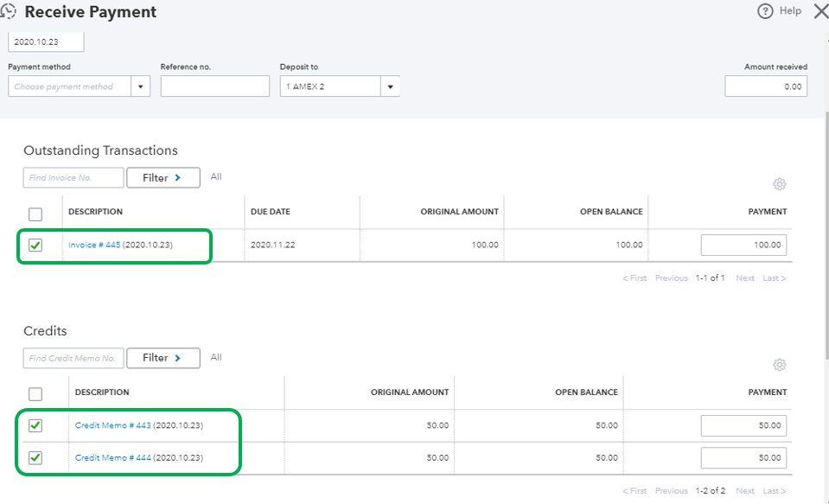829x504 pixels.
Task: Click the Amount received field
Action: pos(766,86)
